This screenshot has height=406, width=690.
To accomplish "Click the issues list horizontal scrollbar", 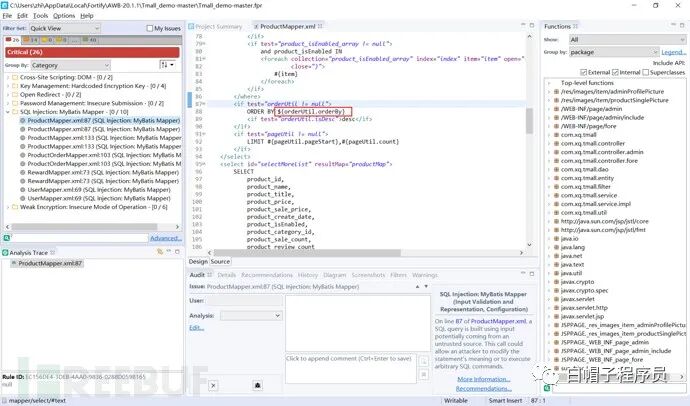I will (x=84, y=227).
